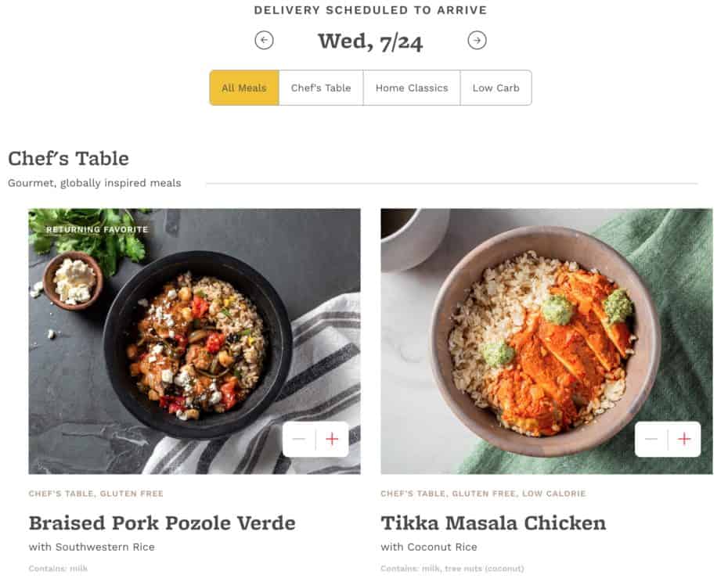Viewport: 728px width, 582px height.
Task: Remove one Tikka Masala Chicken
Action: pos(651,440)
